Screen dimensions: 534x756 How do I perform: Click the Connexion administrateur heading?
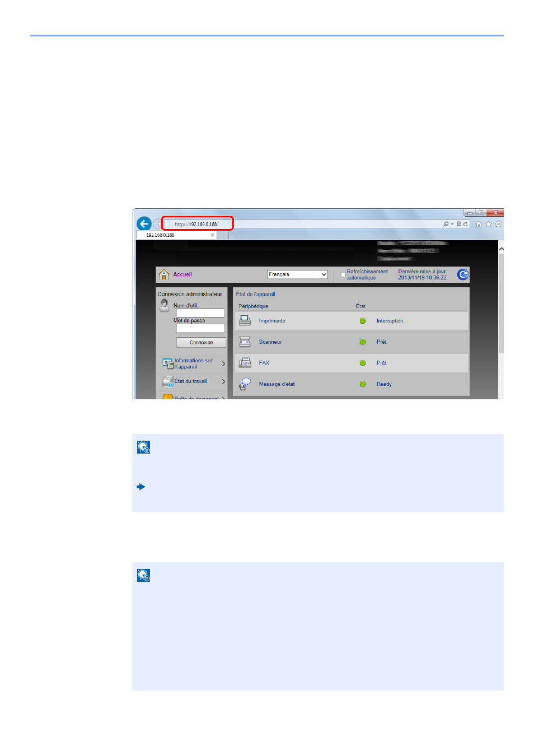click(x=190, y=294)
